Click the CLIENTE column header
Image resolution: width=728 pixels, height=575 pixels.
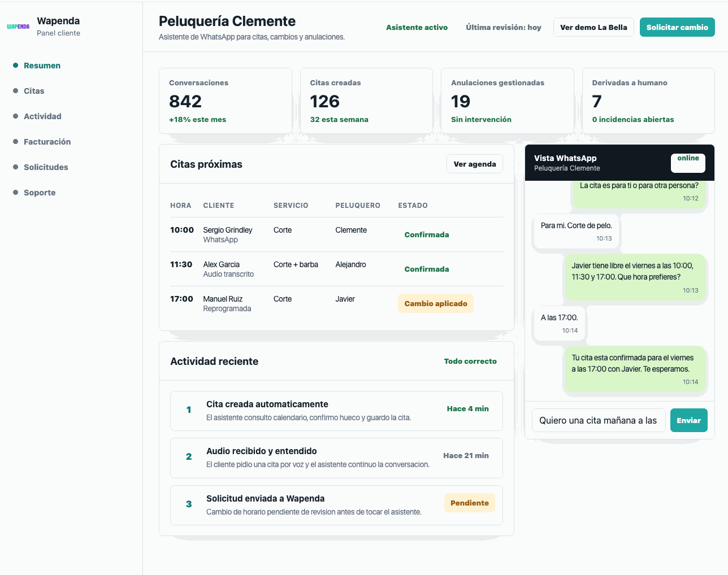219,206
